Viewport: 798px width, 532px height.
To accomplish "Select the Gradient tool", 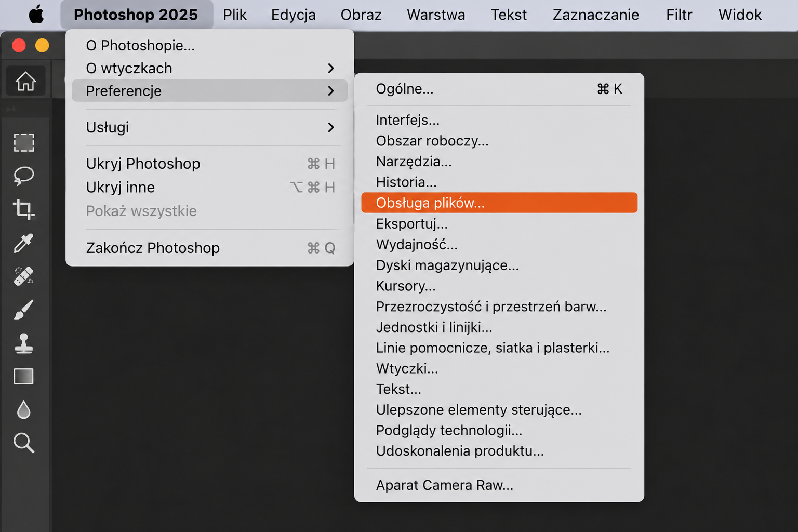I will pyautogui.click(x=24, y=376).
